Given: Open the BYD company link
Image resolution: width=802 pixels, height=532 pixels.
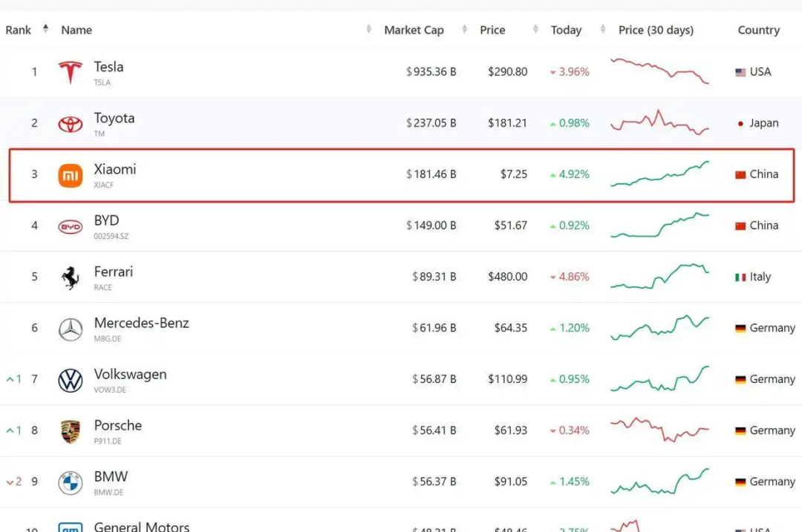Looking at the screenshot, I should (106, 220).
